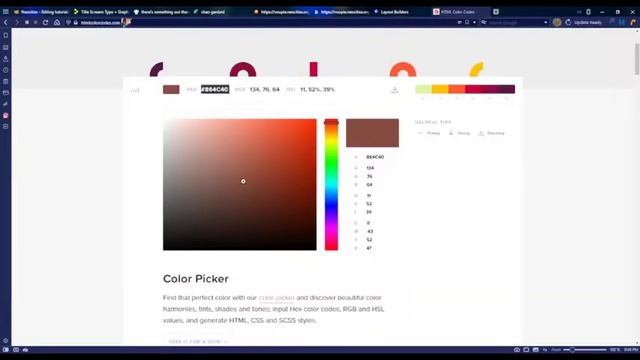Screen dimensions: 640x360
Task: Open the sidebar downloads panel icon
Action: (x=6, y=59)
